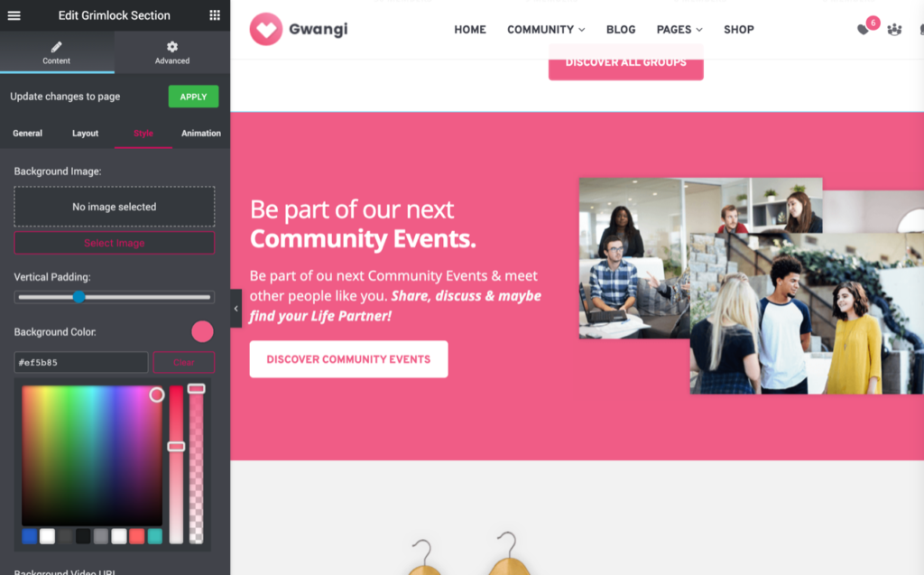Click the Vertical Padding slider handle

[x=79, y=297]
